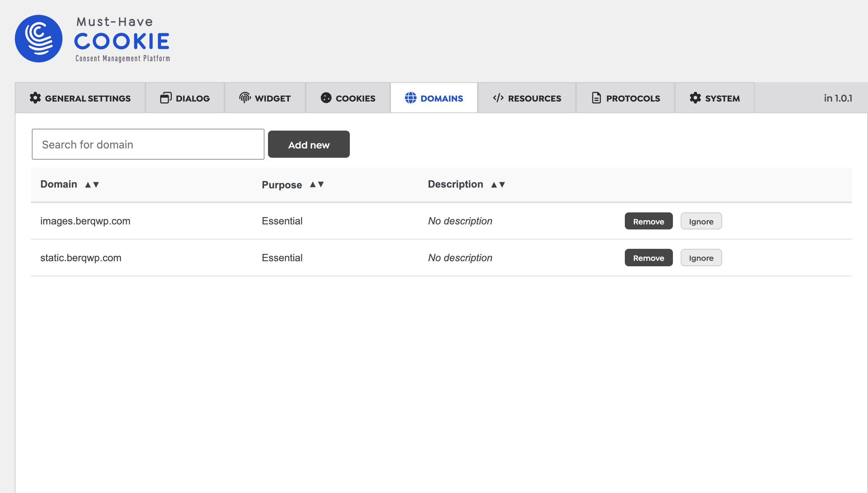Open the System tab
Image resolution: width=868 pixels, height=493 pixels.
715,98
